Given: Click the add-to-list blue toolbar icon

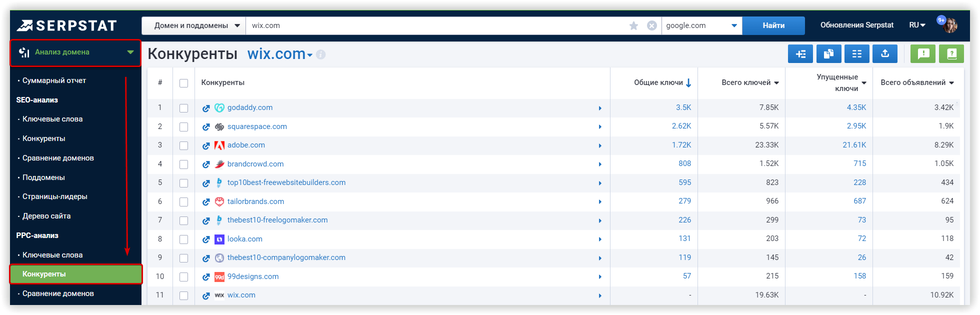Looking at the screenshot, I should (800, 54).
